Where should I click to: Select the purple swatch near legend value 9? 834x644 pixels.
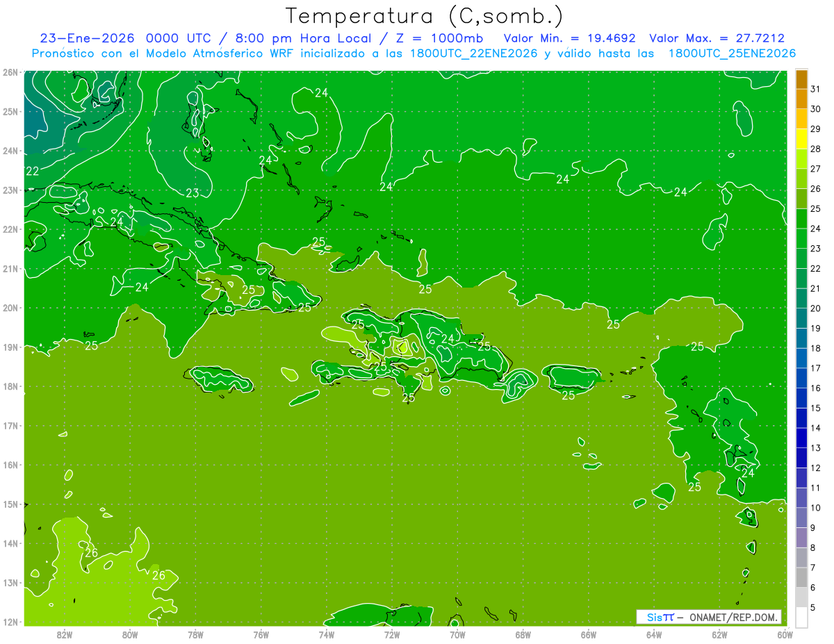(x=801, y=537)
